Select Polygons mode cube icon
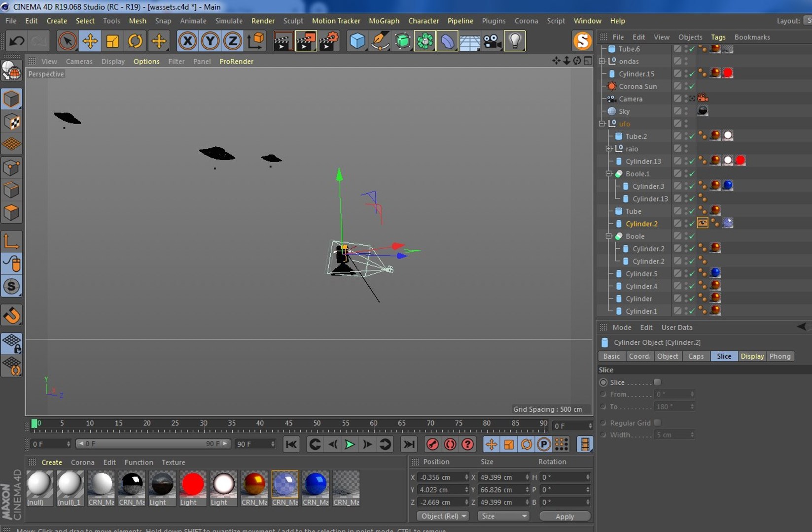 coord(11,213)
